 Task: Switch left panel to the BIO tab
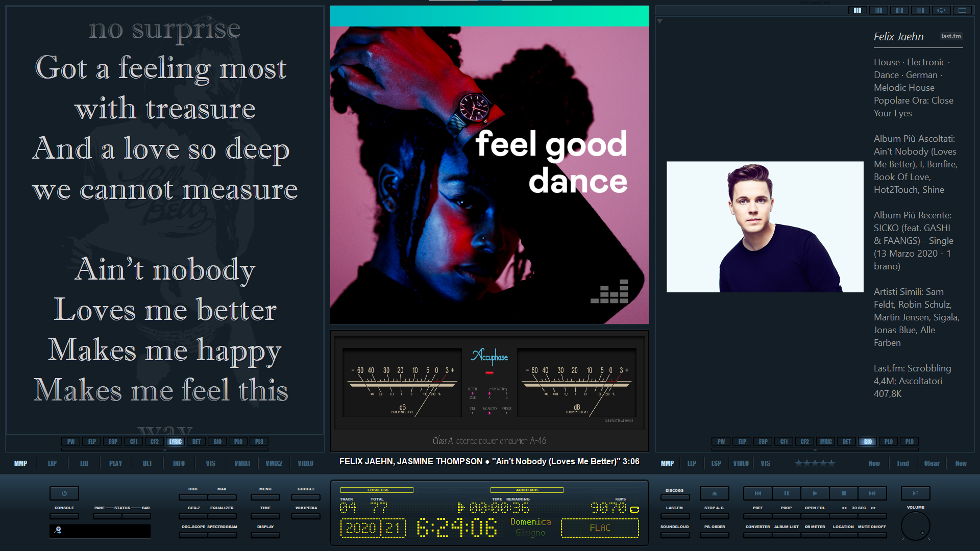217,441
